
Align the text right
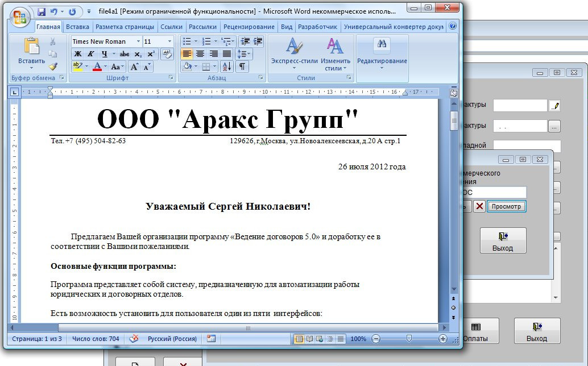point(214,54)
